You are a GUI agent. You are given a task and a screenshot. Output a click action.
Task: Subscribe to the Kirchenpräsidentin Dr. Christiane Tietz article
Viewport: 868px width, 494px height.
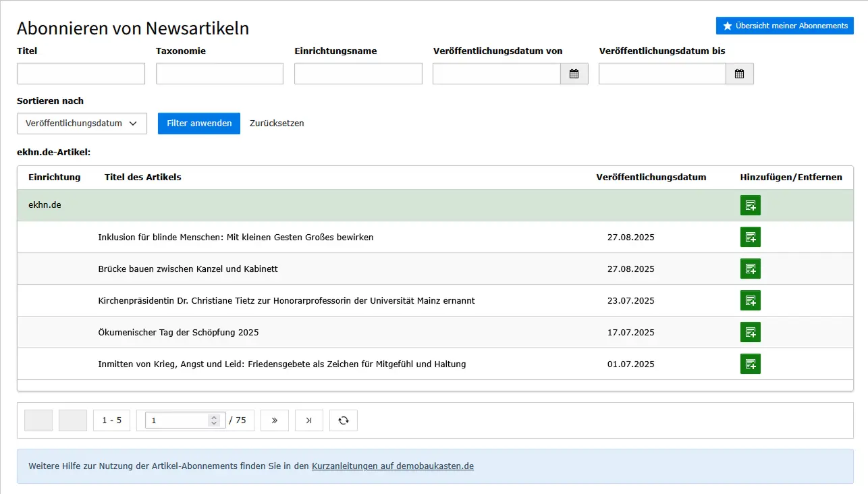pos(750,300)
